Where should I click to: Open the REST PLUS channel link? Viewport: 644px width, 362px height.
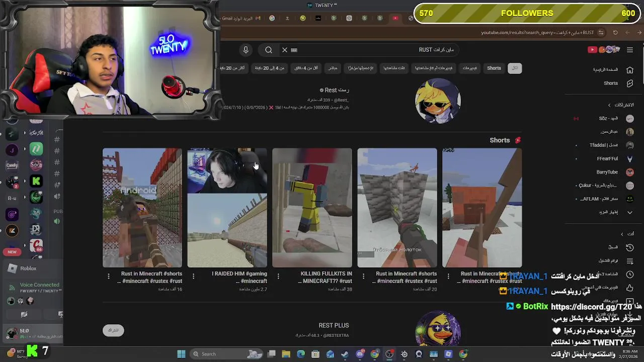click(x=334, y=325)
